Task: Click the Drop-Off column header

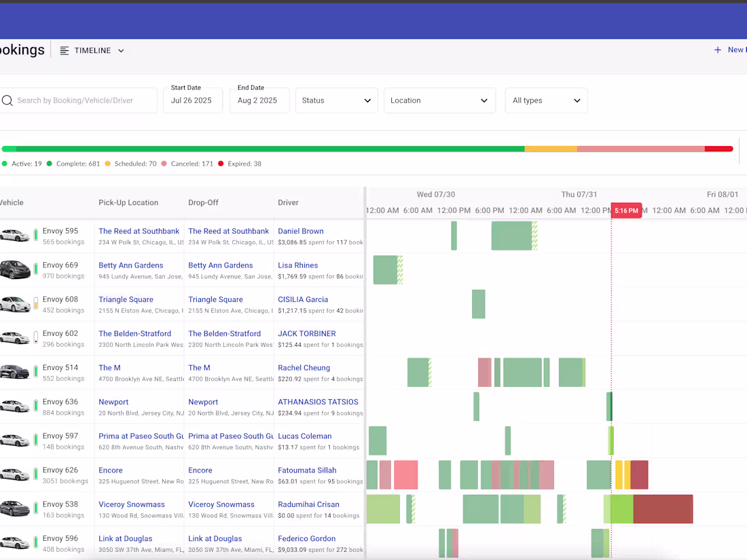Action: pyautogui.click(x=204, y=202)
